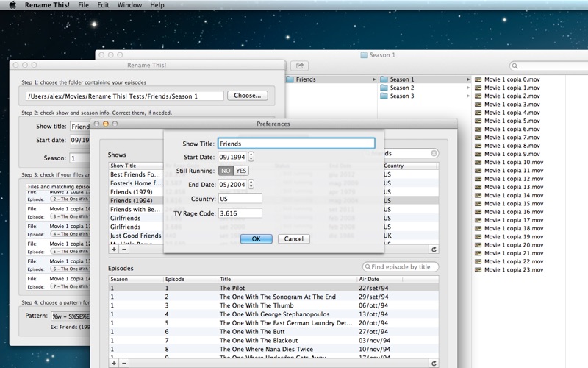Click the add show plus button
588x368 pixels.
113,250
